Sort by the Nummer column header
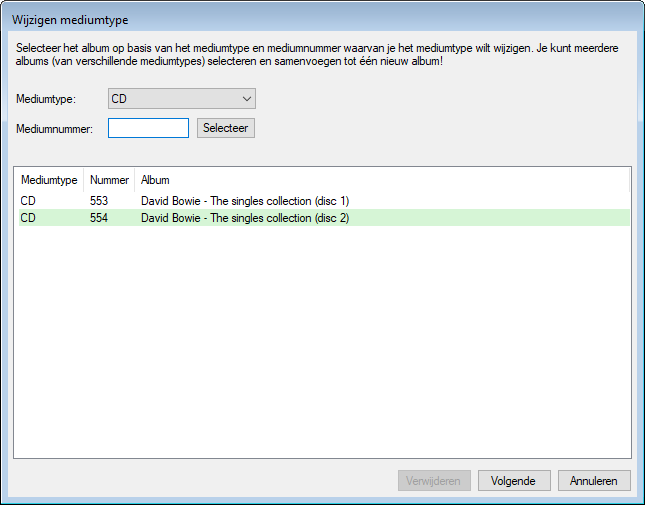645x505 pixels. [x=109, y=180]
